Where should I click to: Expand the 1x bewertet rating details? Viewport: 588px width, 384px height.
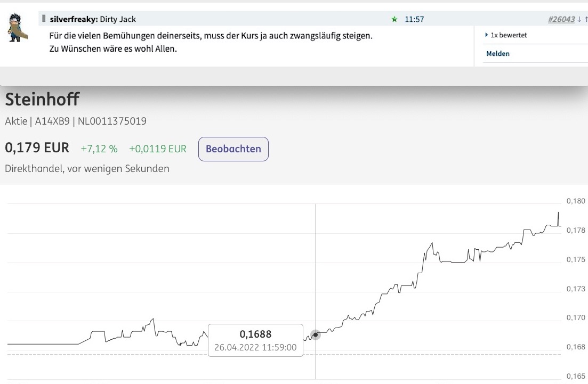click(x=509, y=35)
